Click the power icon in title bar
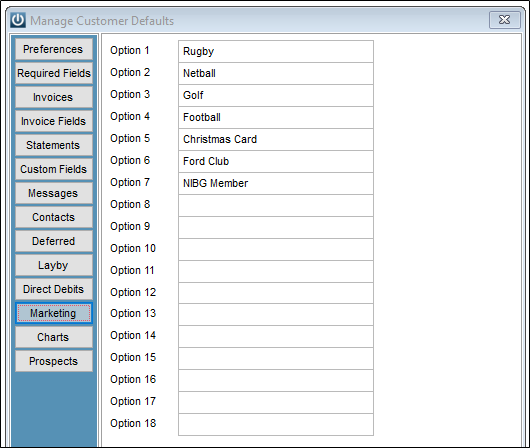Viewport: 530px width, 448px height. [x=18, y=20]
